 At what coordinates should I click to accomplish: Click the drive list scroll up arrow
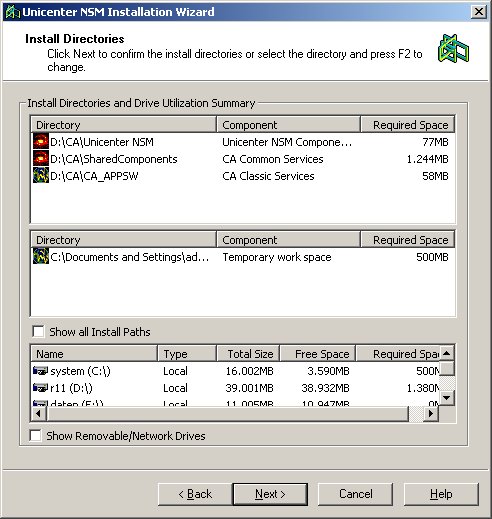[447, 353]
